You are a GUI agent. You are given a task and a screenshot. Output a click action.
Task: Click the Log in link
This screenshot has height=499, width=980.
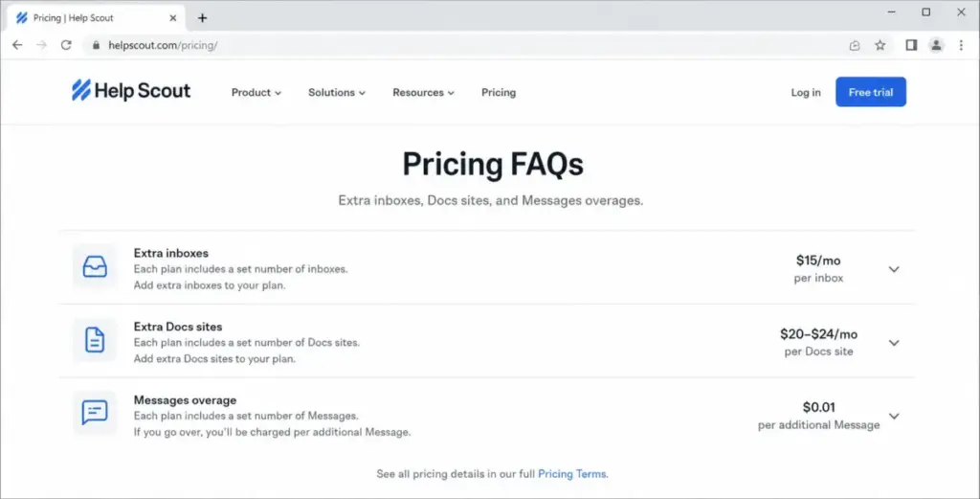(x=806, y=93)
